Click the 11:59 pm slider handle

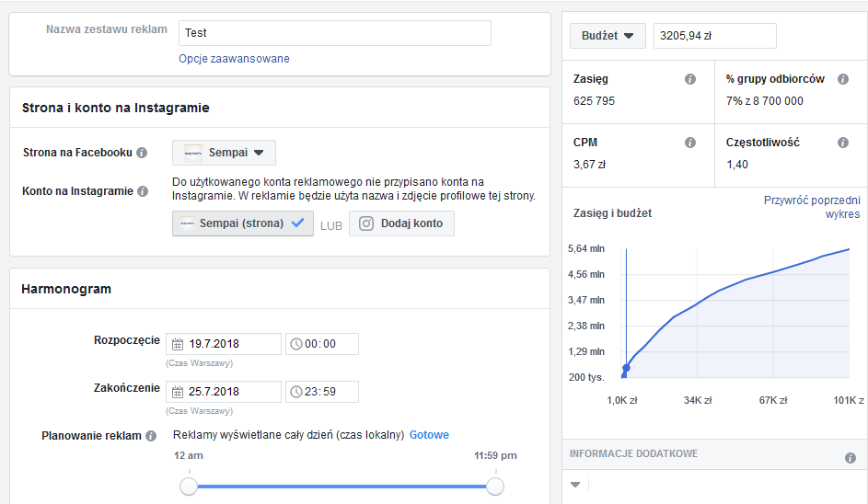495,487
